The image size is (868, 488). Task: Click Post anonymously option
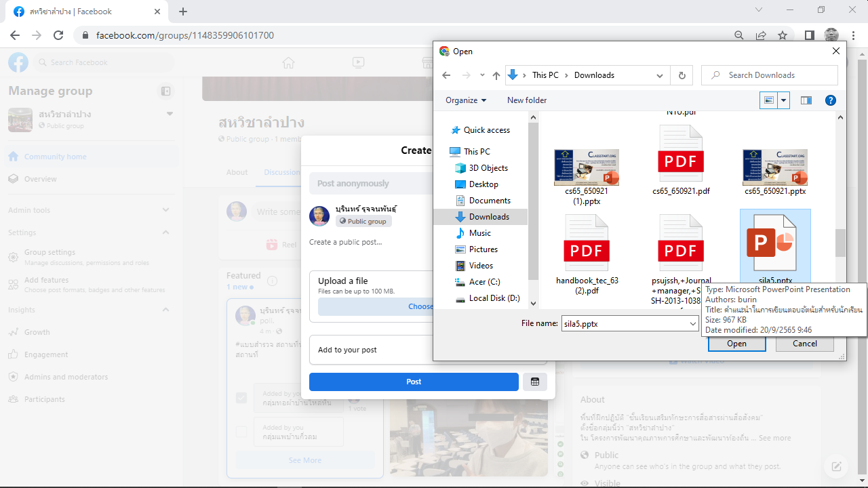pyautogui.click(x=370, y=183)
